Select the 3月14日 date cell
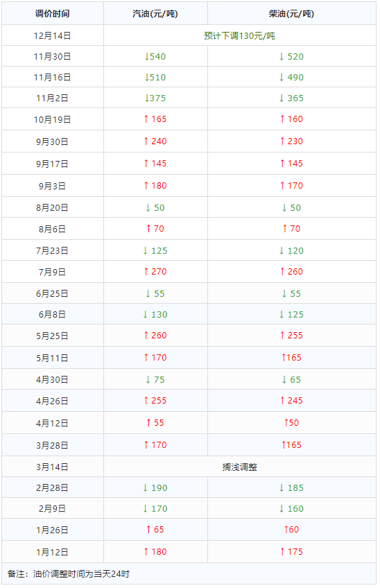Screen dimensions: 380x588 pyautogui.click(x=53, y=467)
